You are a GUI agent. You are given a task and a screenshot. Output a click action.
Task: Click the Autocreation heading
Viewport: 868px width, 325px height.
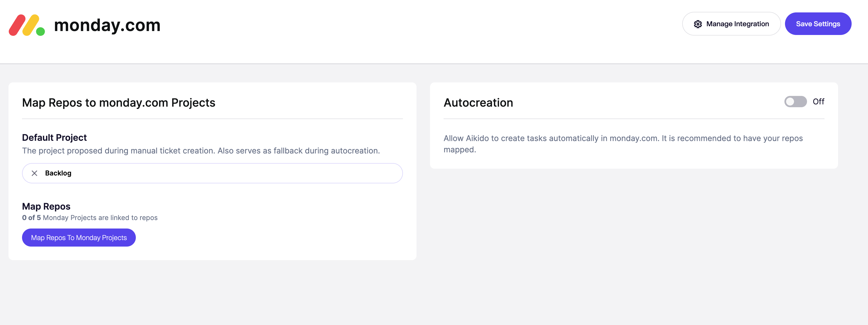(x=478, y=102)
